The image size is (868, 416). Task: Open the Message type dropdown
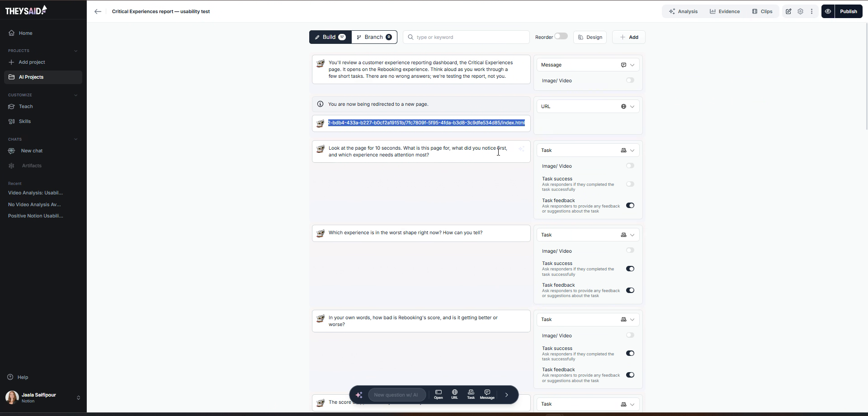coord(588,65)
